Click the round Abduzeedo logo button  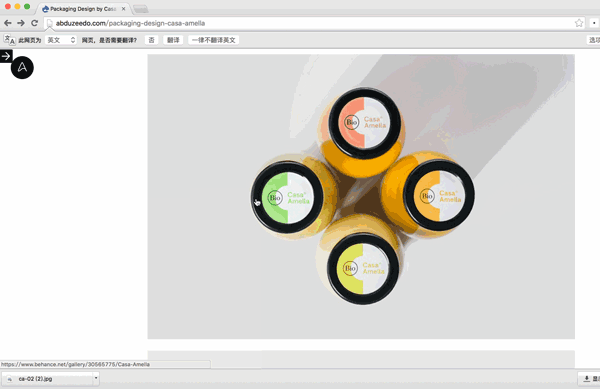point(22,68)
